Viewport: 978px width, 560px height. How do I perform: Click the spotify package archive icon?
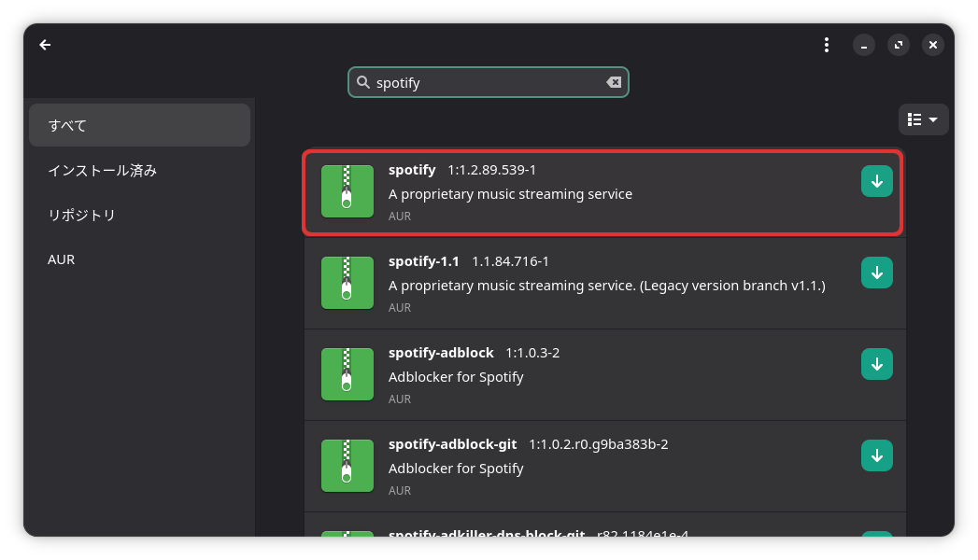pos(347,191)
